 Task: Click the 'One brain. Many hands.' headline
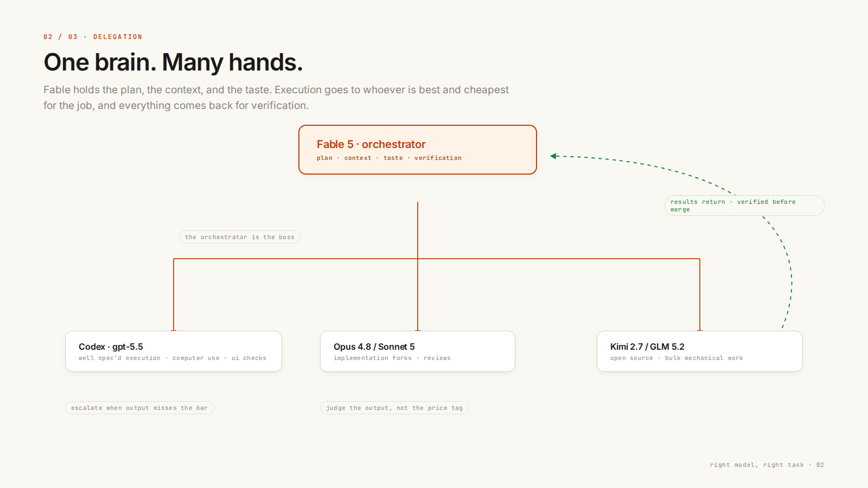173,62
